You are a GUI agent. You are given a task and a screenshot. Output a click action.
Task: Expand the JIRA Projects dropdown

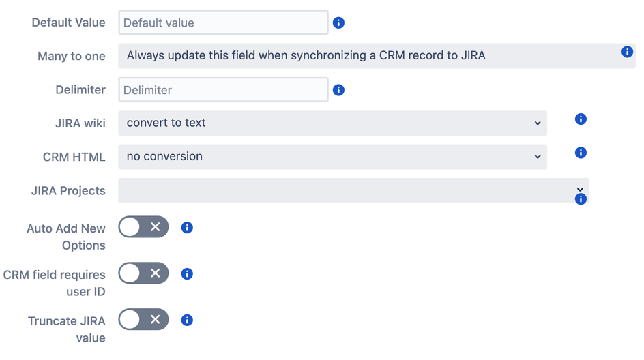coord(353,191)
